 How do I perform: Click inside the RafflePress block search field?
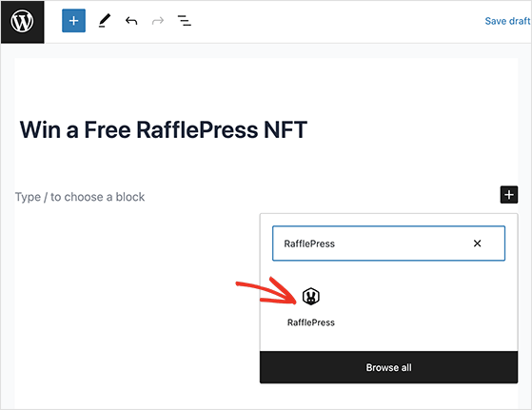[x=370, y=244]
